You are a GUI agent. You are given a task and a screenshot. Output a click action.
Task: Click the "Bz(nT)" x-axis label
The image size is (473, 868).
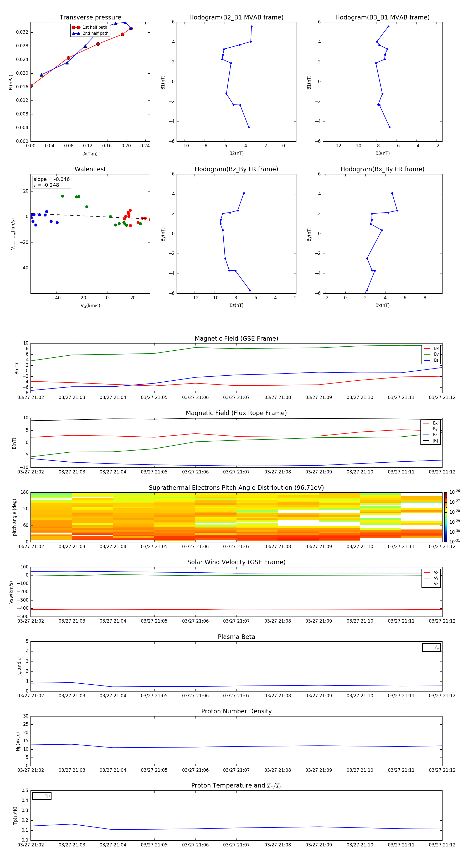(x=236, y=305)
